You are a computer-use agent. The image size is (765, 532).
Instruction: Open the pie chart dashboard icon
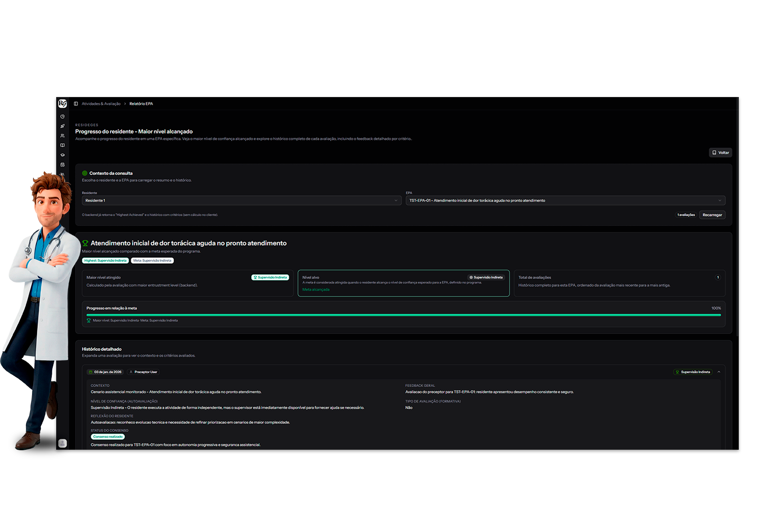63,117
